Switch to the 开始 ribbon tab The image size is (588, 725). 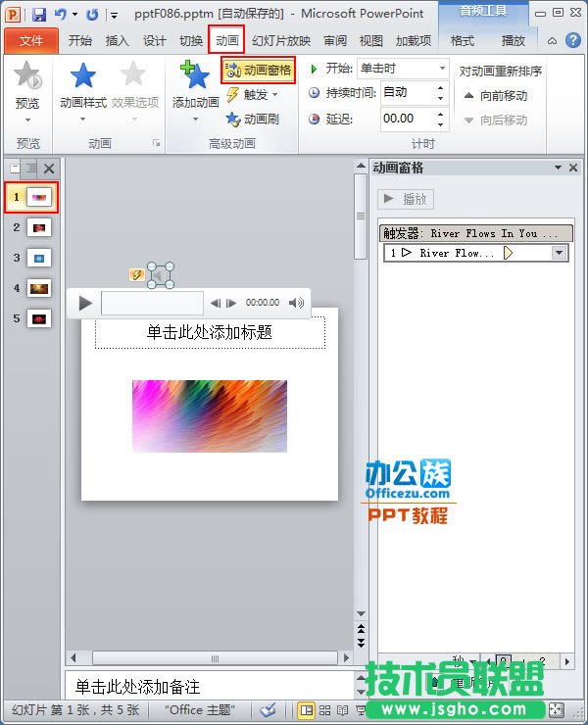79,41
